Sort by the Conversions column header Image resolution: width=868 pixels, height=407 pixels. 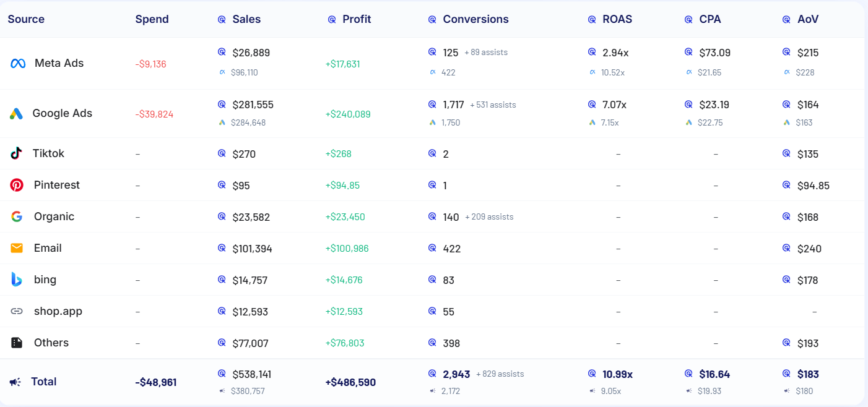475,19
